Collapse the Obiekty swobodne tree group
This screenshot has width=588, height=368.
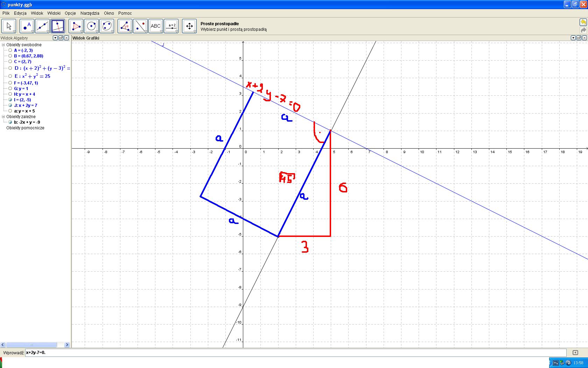3,45
